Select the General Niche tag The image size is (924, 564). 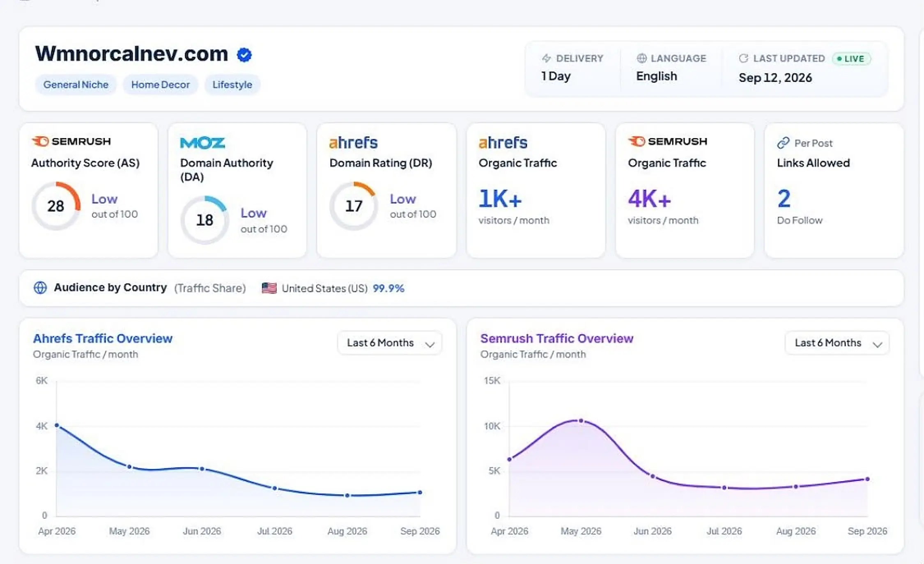coord(76,85)
